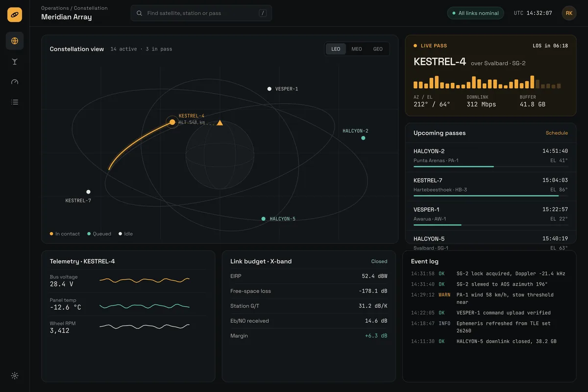The image size is (588, 392).
Task: Open the Schedule link in Upcoming passes
Action: pos(557,133)
